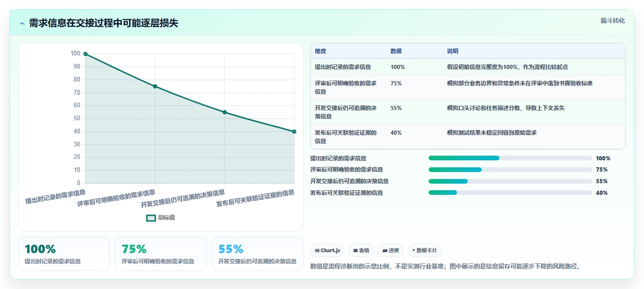Click the lightning icon beside the title
Image resolution: width=644 pixels, height=289 pixels.
point(22,23)
